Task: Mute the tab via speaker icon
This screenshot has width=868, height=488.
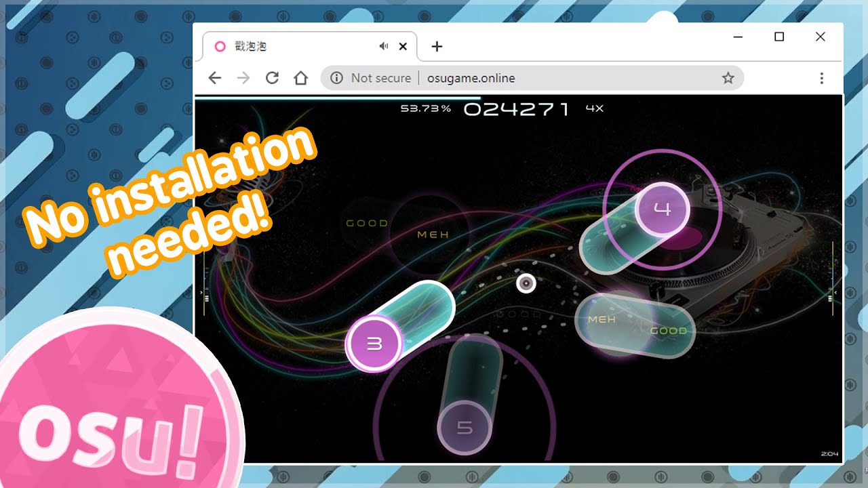Action: (x=384, y=46)
